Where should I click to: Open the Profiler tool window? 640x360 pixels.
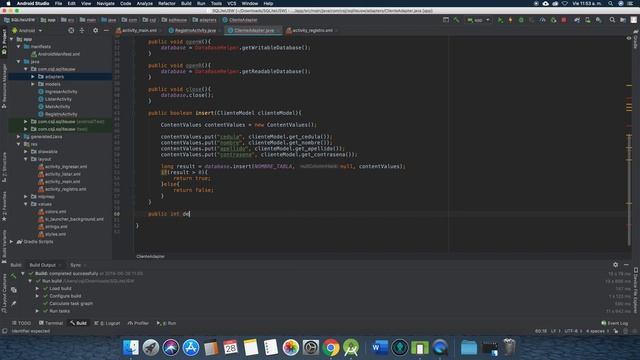[138, 323]
